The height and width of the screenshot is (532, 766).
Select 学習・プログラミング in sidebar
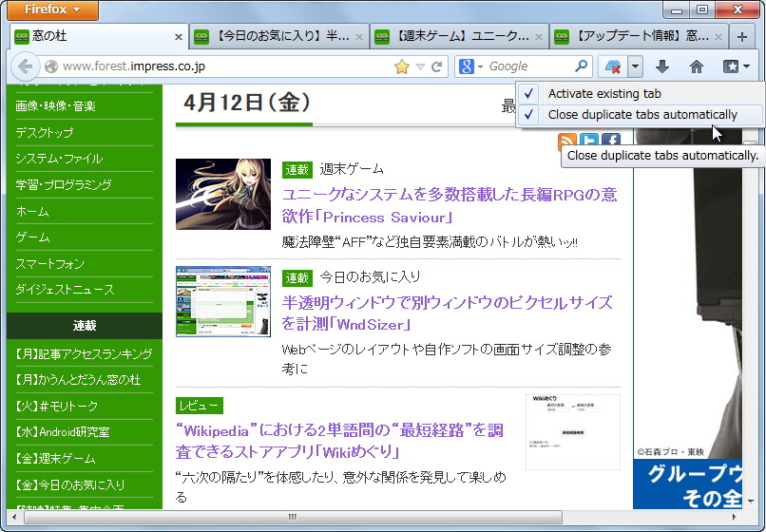(x=64, y=185)
